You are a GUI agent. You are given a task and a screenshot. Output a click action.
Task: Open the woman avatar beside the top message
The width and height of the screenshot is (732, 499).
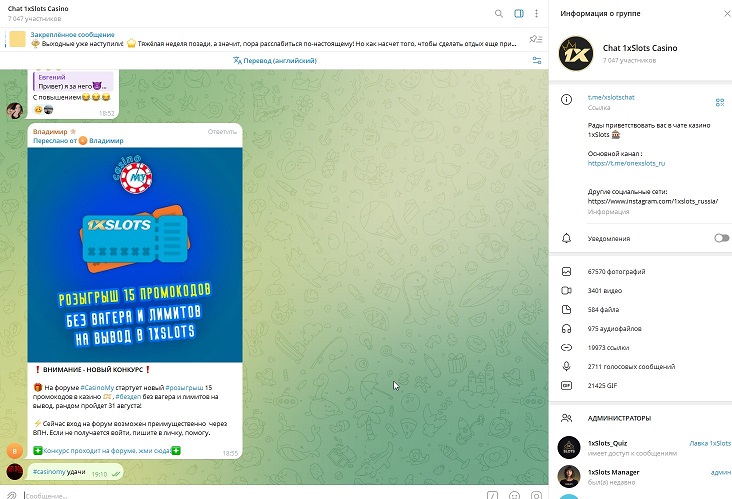point(14,111)
